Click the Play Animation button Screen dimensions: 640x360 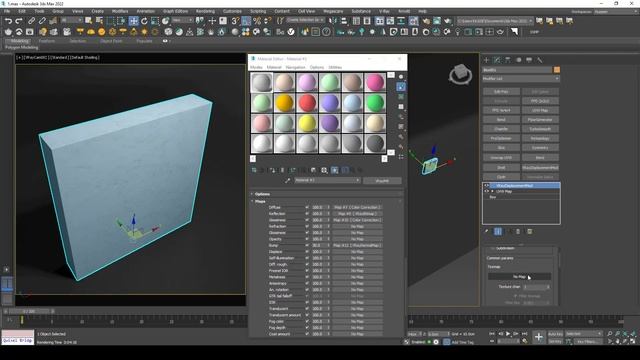pos(508,334)
